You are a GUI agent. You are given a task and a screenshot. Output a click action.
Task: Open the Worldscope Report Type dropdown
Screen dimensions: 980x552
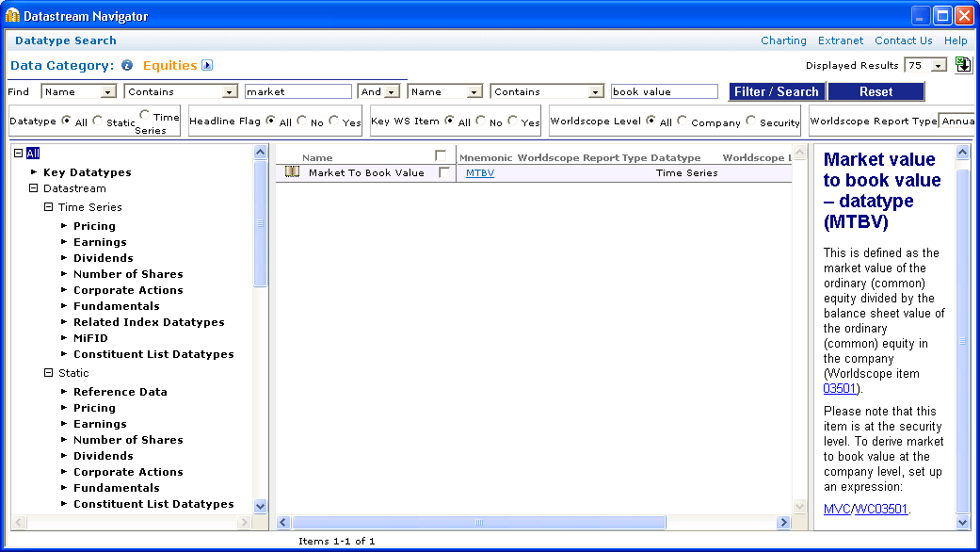pyautogui.click(x=956, y=122)
